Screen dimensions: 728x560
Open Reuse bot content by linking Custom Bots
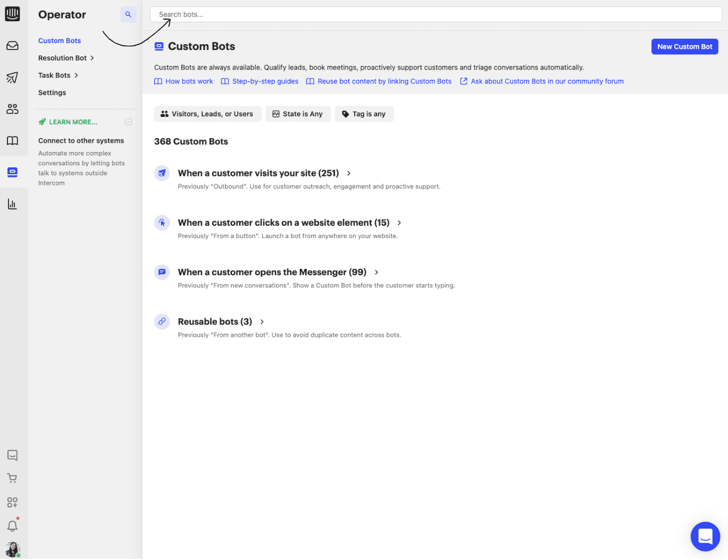[x=379, y=81]
